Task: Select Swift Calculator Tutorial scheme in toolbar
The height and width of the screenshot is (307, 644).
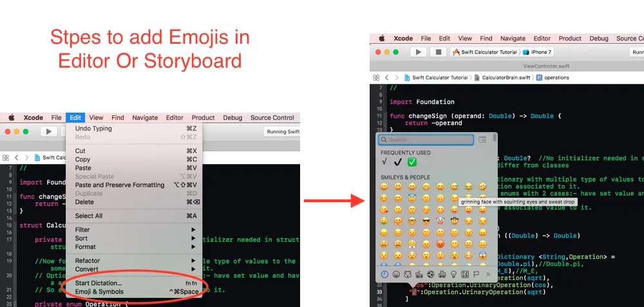Action: [485, 52]
